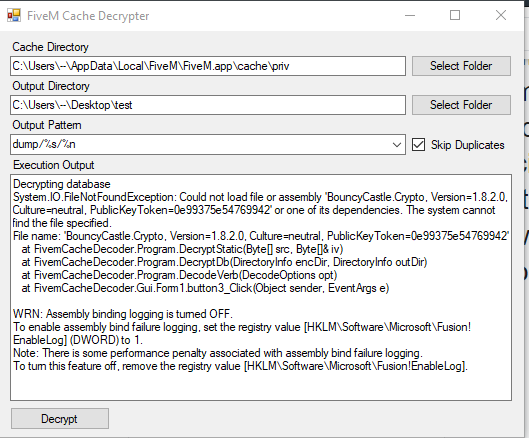
Task: Select Folder for Output Directory
Action: point(461,105)
